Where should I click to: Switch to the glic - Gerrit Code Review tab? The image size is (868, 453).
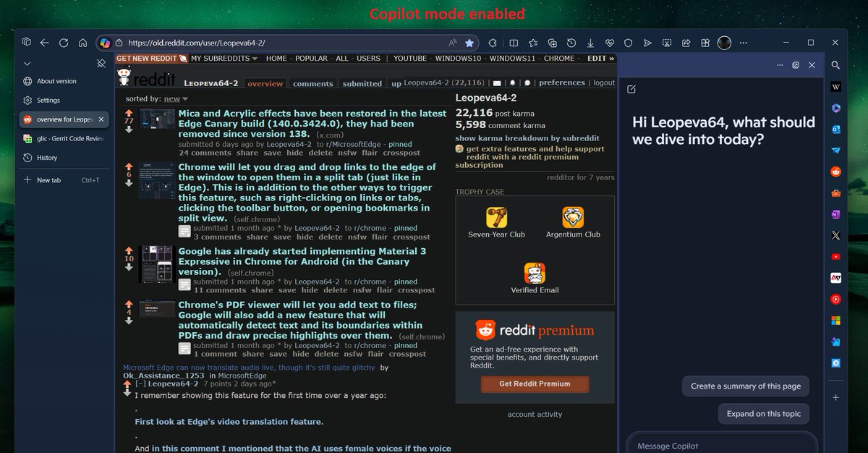click(x=64, y=138)
